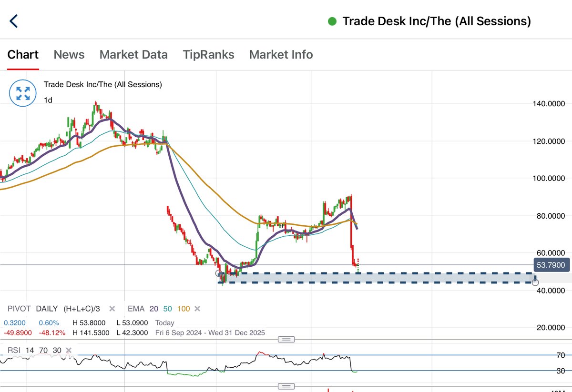Screen dimensions: 572x392
Task: Open the Market Info tab
Action: [x=281, y=55]
